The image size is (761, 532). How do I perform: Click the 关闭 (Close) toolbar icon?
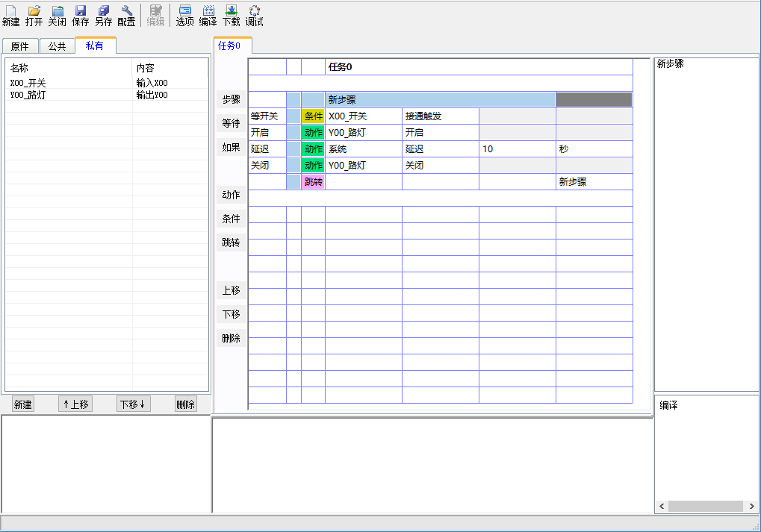(x=57, y=15)
